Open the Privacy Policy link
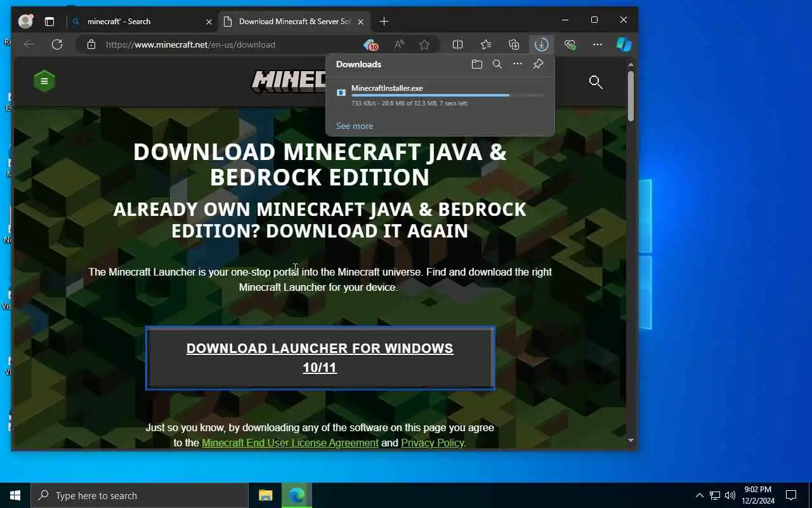Image resolution: width=812 pixels, height=508 pixels. 432,443
